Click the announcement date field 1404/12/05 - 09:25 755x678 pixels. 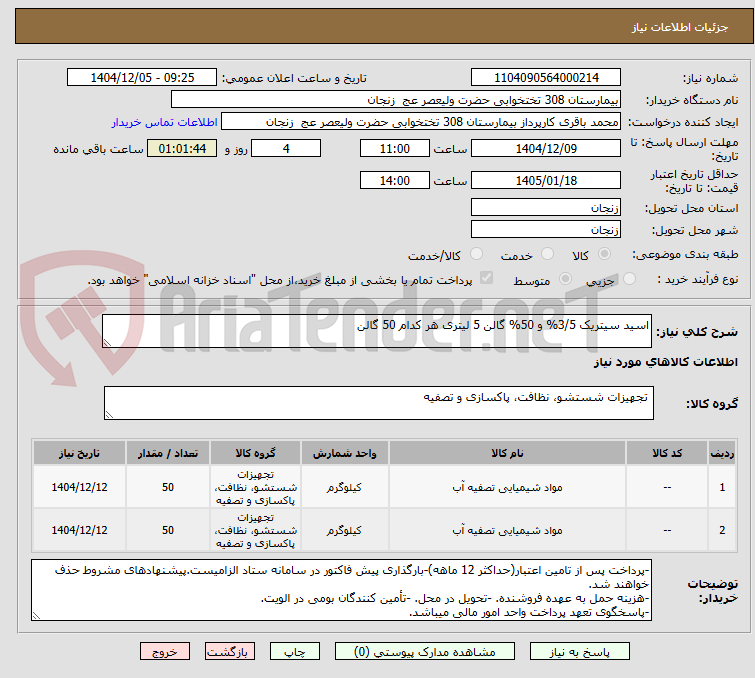point(142,78)
